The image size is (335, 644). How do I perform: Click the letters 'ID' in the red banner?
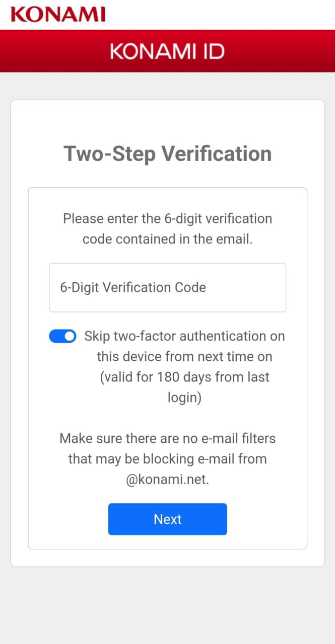click(214, 51)
